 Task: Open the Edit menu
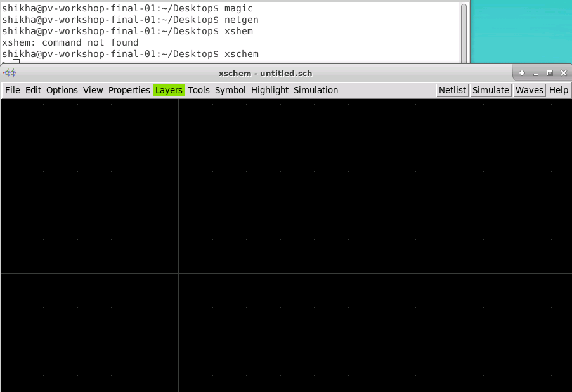pos(32,90)
